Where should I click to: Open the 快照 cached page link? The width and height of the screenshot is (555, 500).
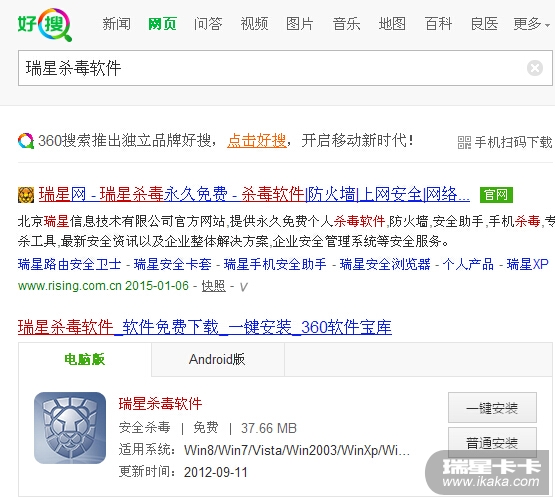click(213, 286)
